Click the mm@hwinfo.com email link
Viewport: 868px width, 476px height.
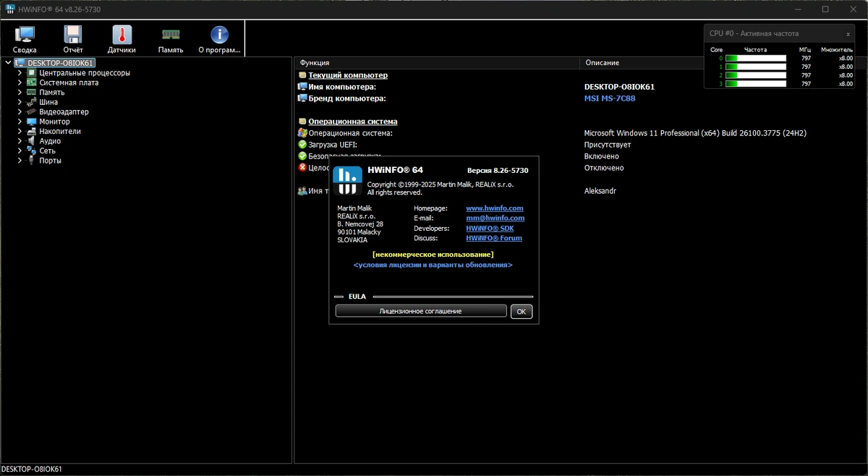(x=495, y=218)
